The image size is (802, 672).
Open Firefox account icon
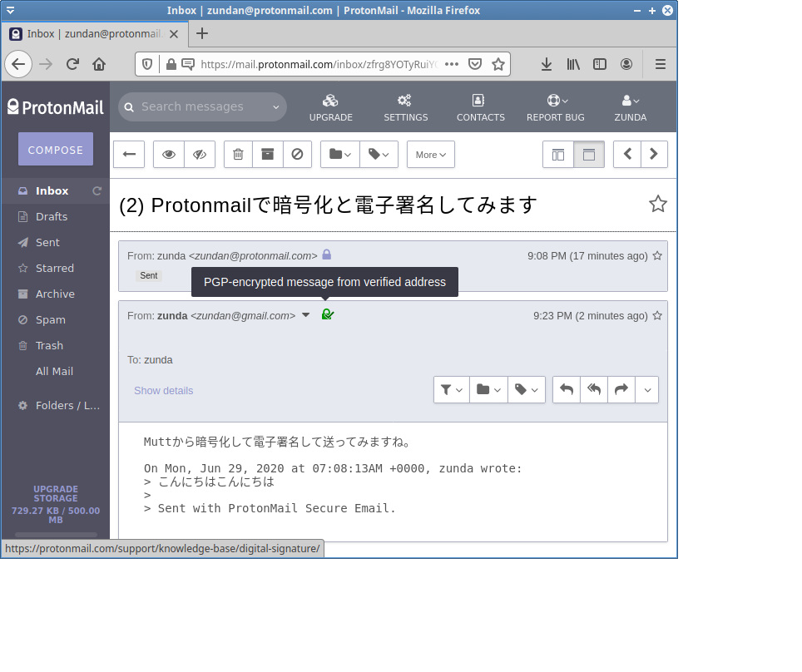[x=626, y=64]
